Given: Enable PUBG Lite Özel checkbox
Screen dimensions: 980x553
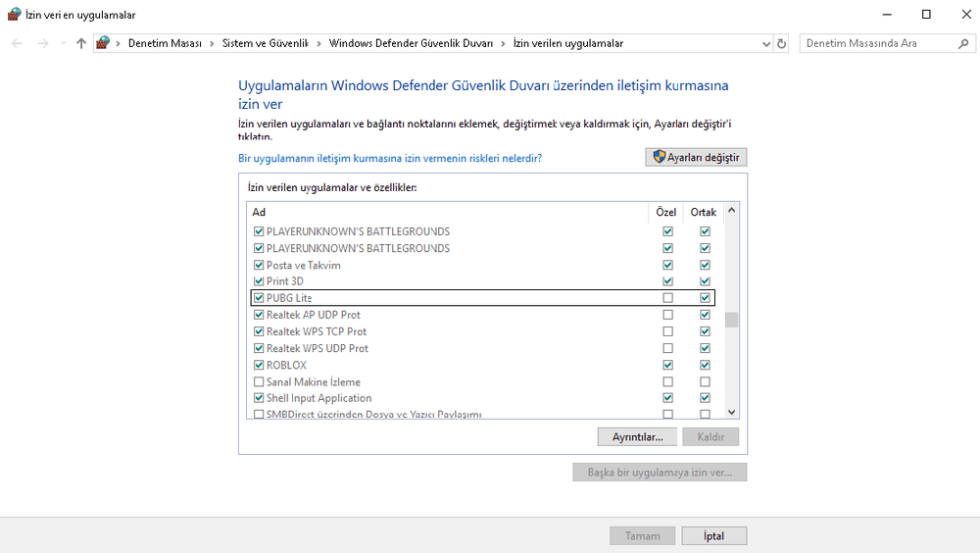Looking at the screenshot, I should [667, 298].
